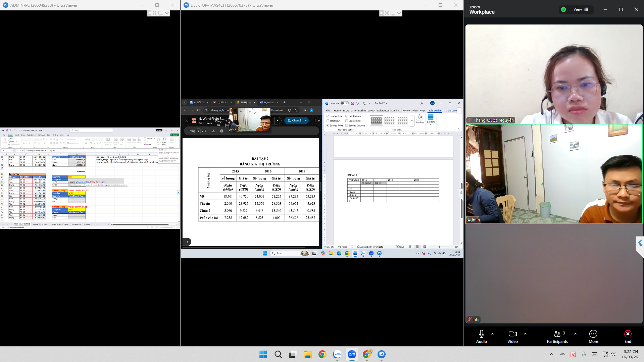Click the Undo arrow in Word
The image size is (644, 362).
[357, 103]
